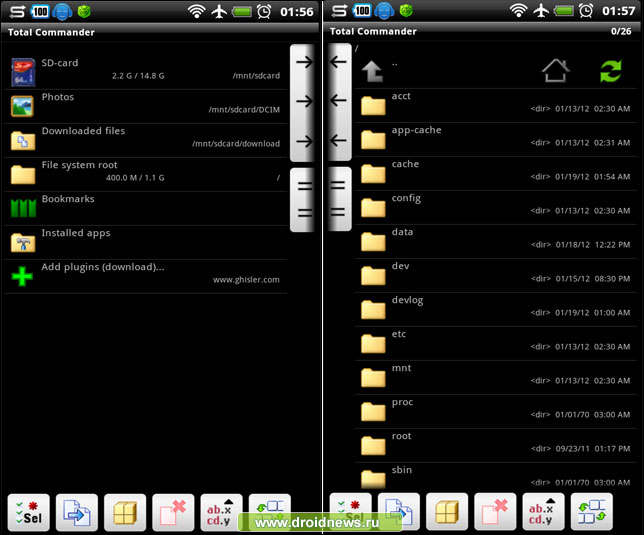
Task: Open the SD-card entry in left panel
Action: pyautogui.click(x=146, y=72)
